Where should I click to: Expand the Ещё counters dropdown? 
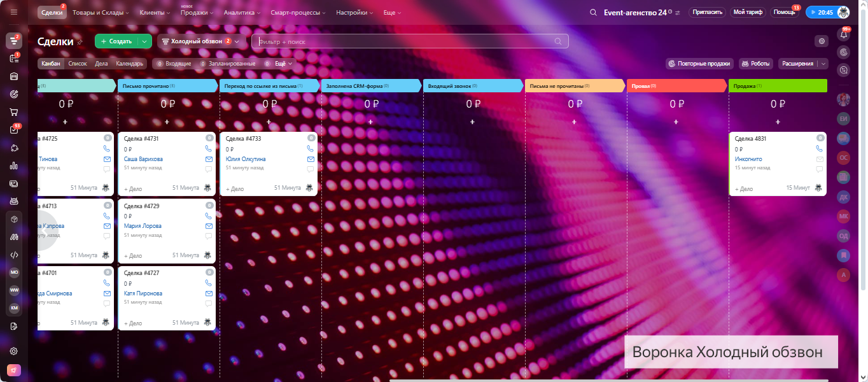279,64
